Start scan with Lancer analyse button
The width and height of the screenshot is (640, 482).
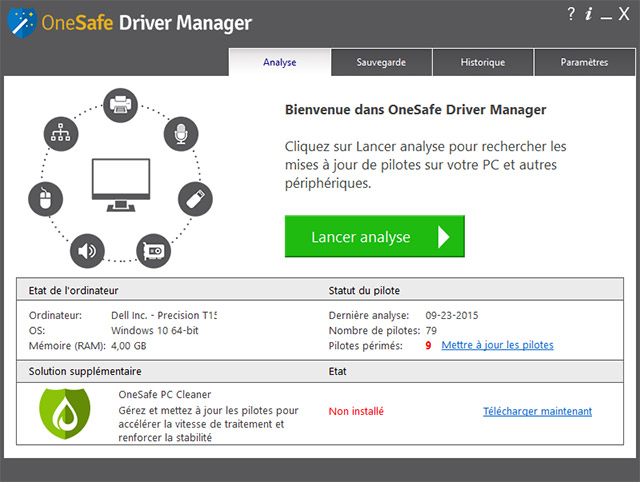pyautogui.click(x=375, y=236)
